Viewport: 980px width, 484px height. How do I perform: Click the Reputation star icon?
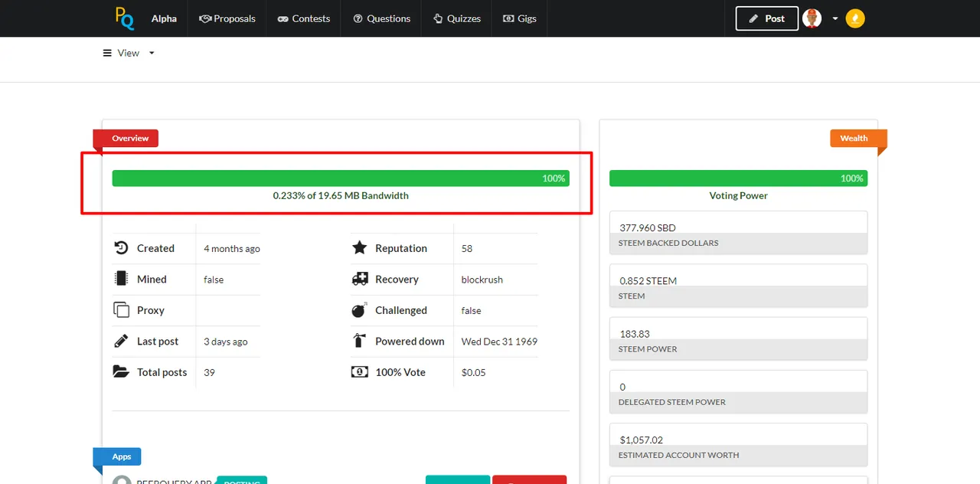click(360, 248)
